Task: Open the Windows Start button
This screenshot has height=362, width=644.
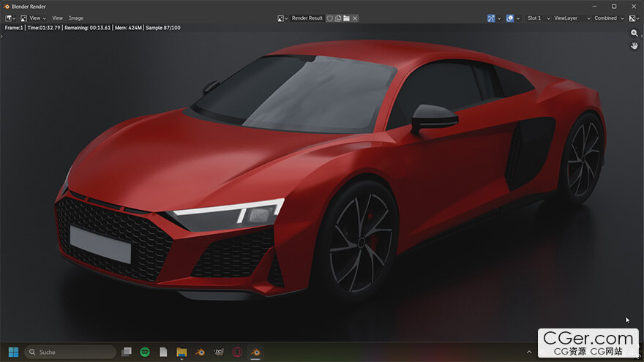Action: [14, 352]
